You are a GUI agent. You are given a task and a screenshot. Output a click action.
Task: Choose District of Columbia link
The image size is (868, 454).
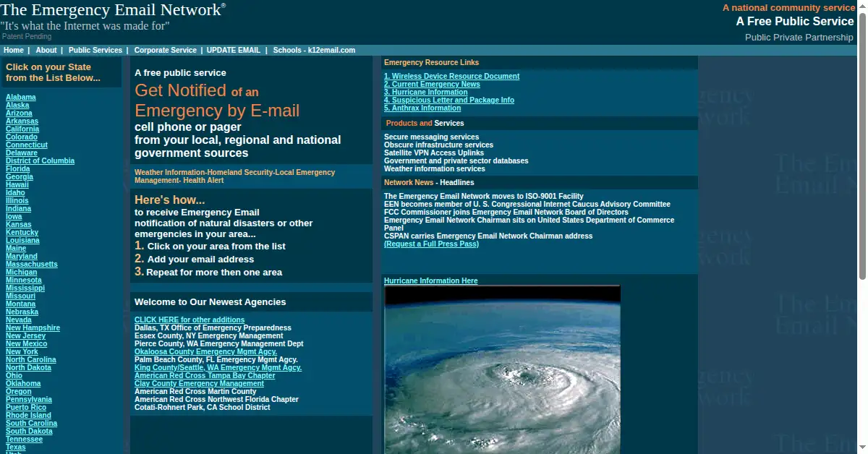pos(40,160)
